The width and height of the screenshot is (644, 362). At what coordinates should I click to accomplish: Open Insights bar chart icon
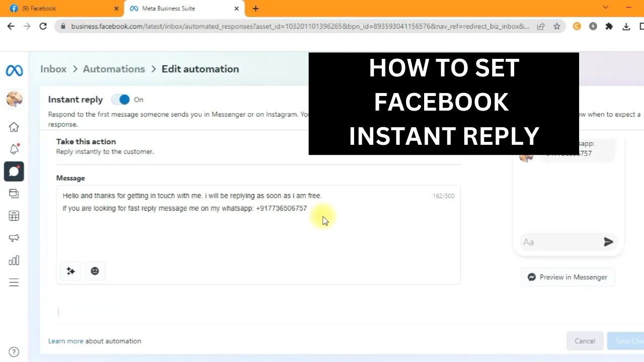pyautogui.click(x=14, y=260)
